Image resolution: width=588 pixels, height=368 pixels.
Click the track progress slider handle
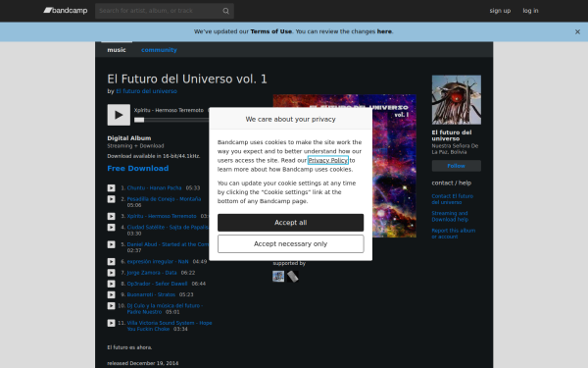coord(139,120)
